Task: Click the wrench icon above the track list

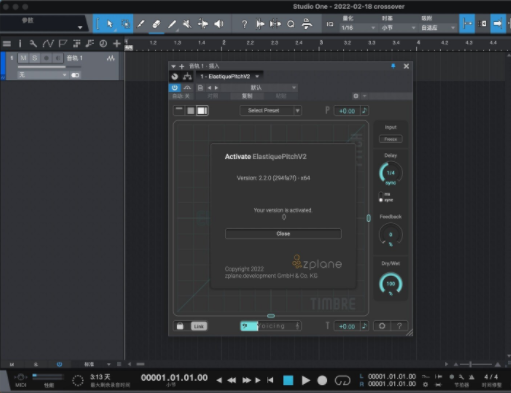Action: click(33, 43)
